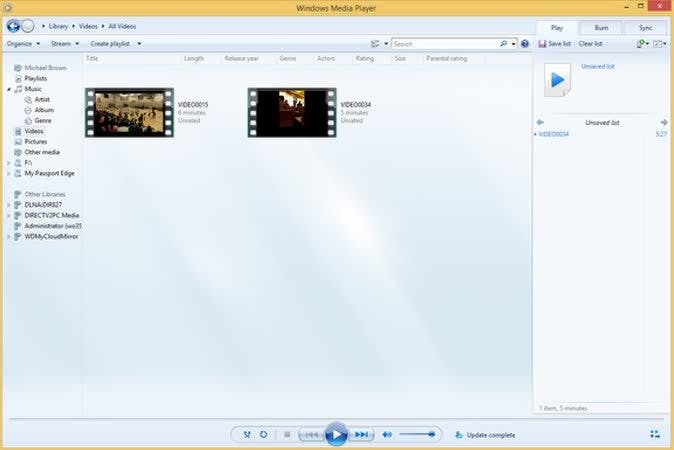The width and height of the screenshot is (674, 450).
Task: Open the Create playlist dropdown arrow
Action: pos(139,44)
